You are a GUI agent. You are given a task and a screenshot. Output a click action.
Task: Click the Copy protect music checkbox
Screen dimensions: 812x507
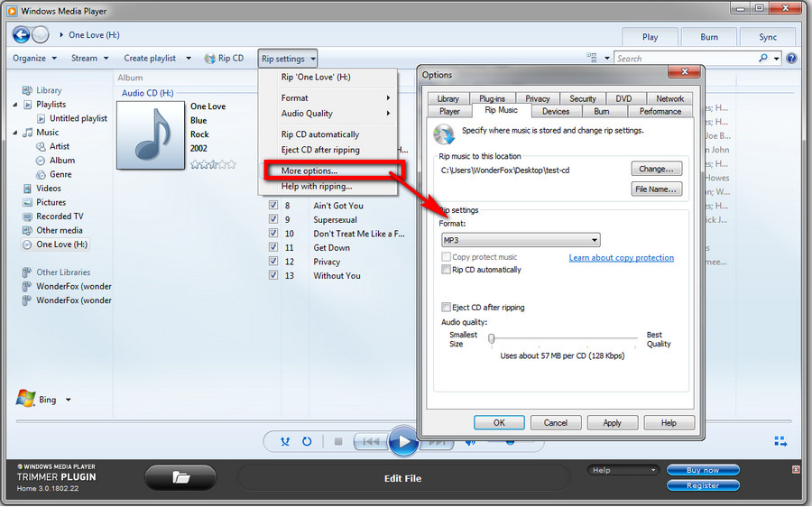pos(446,257)
